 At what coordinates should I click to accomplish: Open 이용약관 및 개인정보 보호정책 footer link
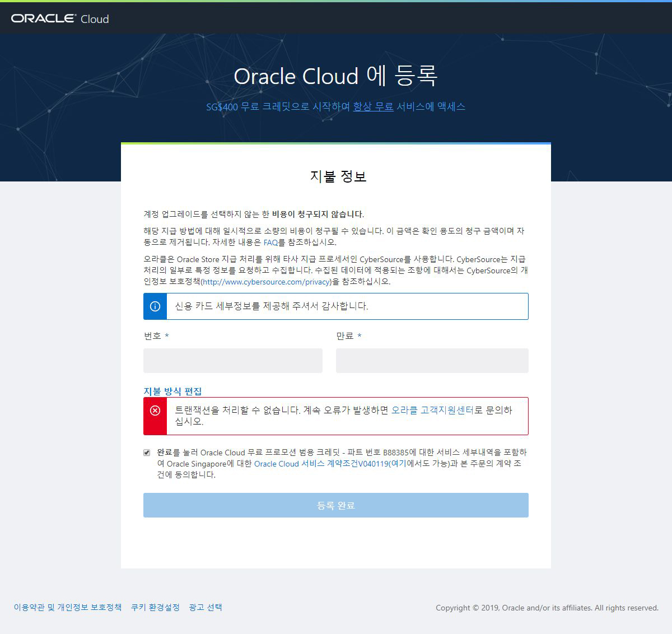[x=68, y=607]
